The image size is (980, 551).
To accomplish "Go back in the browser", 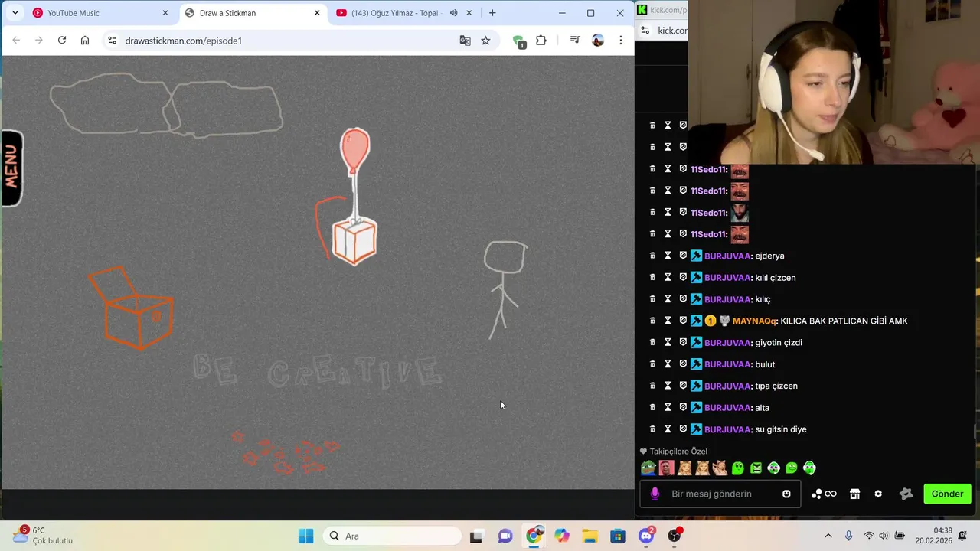I will [17, 41].
